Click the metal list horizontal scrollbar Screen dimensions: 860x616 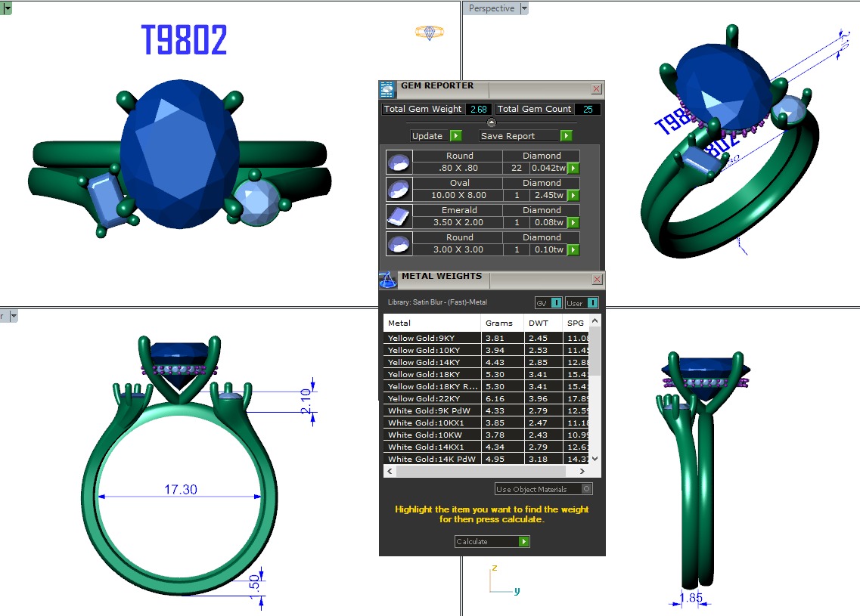click(492, 471)
